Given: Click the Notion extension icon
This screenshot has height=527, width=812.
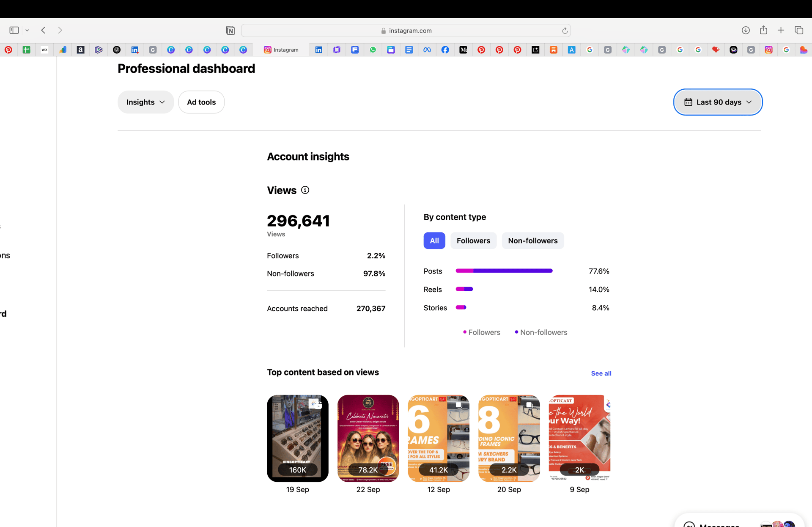Looking at the screenshot, I should click(x=230, y=30).
